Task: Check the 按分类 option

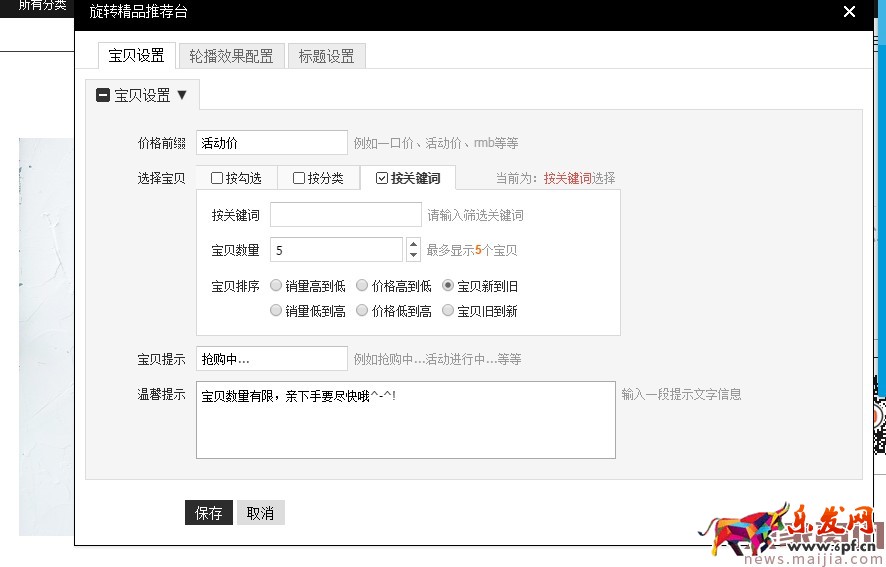Action: click(299, 178)
